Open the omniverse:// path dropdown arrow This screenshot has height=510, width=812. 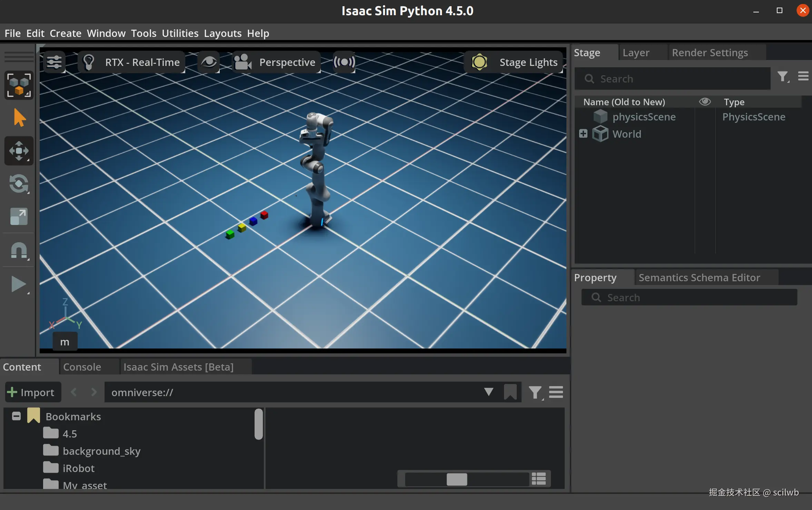[488, 392]
